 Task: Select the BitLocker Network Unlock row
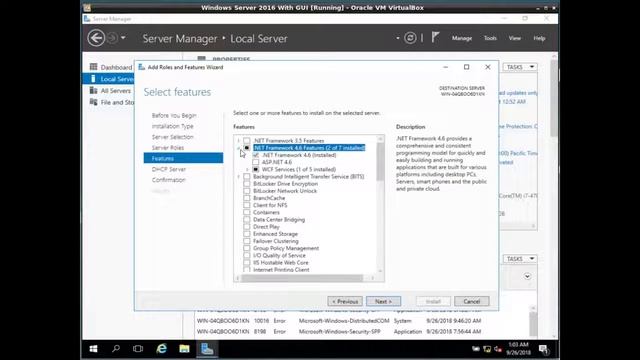point(284,191)
